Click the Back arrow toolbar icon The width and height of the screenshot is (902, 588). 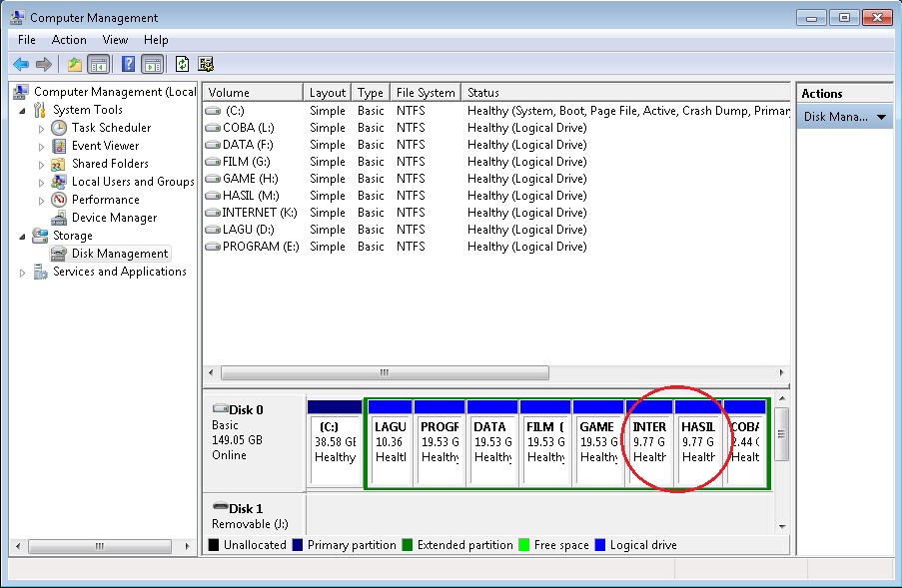21,64
